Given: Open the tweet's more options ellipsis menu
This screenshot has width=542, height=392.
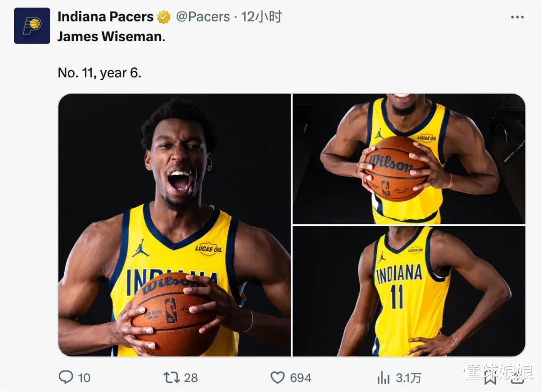Looking at the screenshot, I should tap(517, 17).
